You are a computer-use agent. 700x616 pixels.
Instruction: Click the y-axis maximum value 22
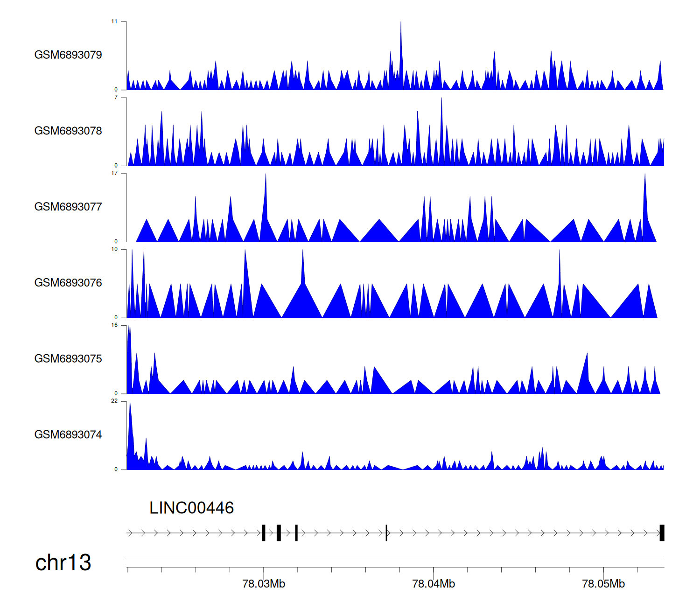click(x=114, y=401)
